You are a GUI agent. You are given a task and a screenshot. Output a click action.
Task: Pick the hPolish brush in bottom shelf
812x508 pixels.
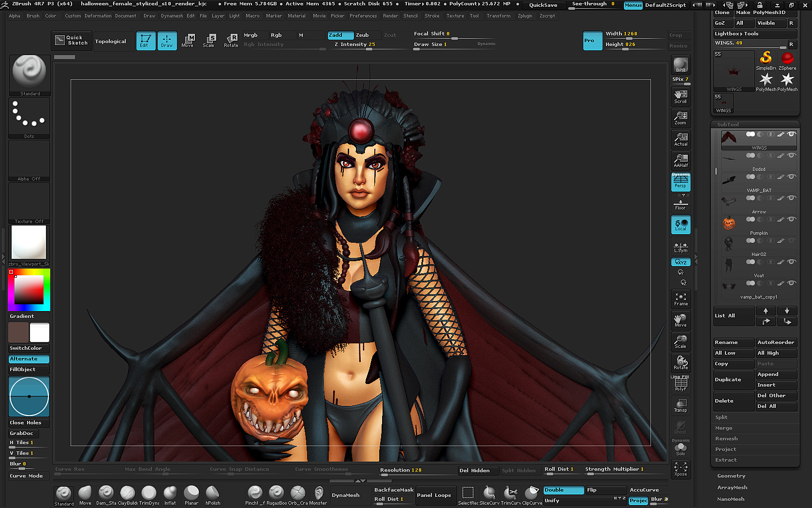[x=213, y=495]
